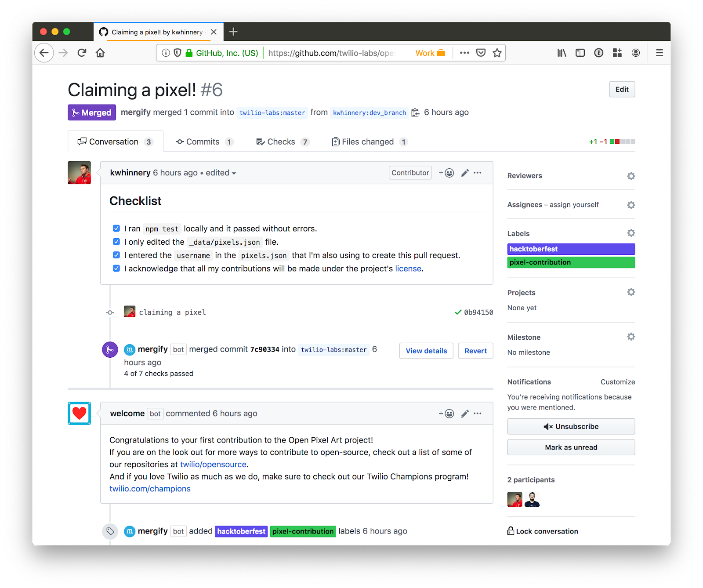
Task: Open the kwhinnery:dev_branch branch label
Action: pyautogui.click(x=369, y=113)
